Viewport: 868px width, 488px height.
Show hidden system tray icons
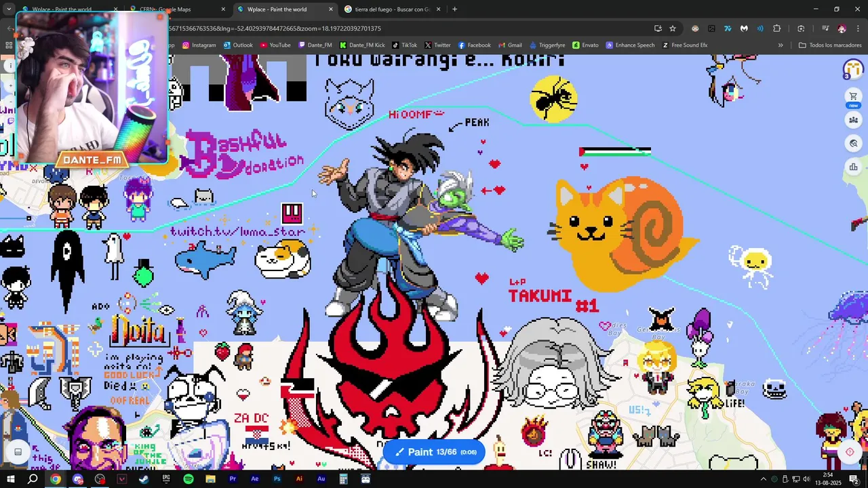click(764, 479)
